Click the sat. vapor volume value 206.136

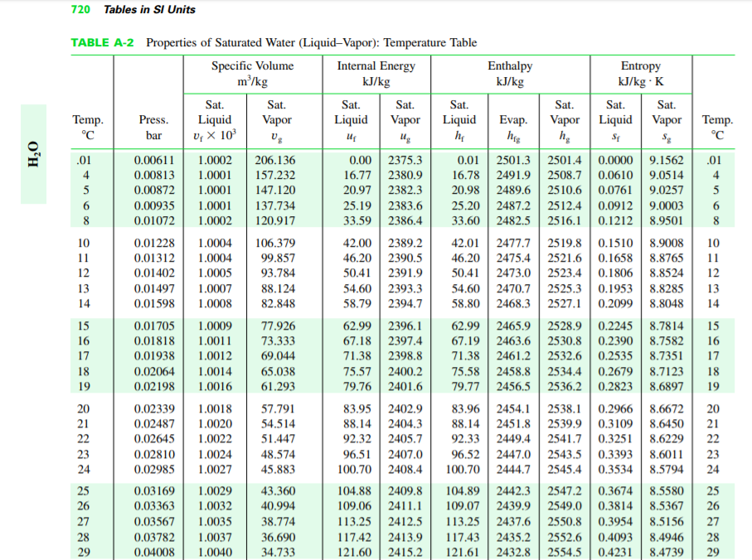tap(275, 161)
